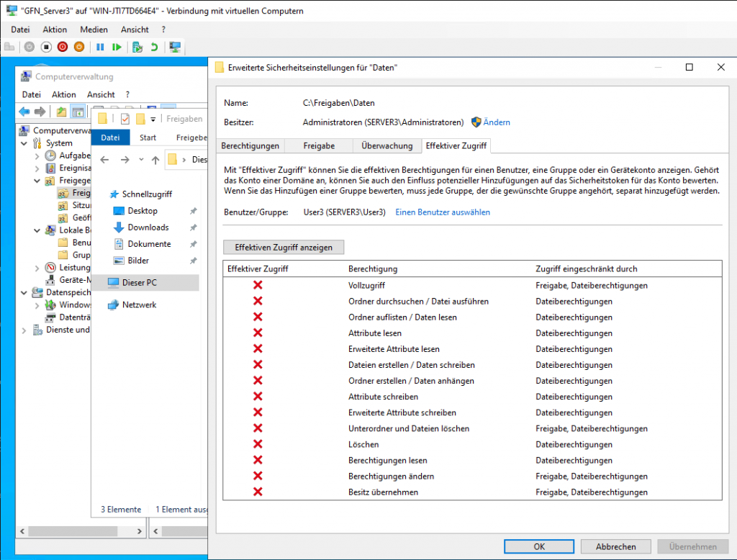Click the Computerverwaltung blue back arrow
The width and height of the screenshot is (737, 560).
click(x=24, y=112)
